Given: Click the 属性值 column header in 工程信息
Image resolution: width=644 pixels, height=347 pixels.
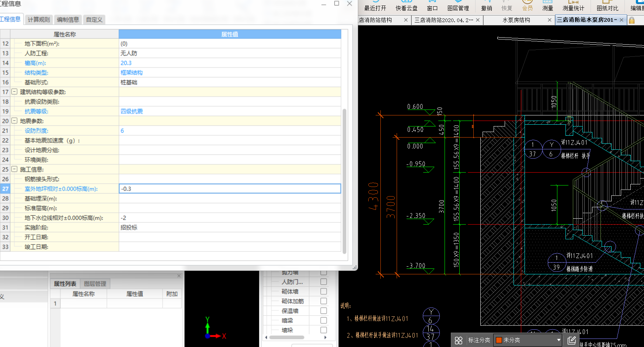Looking at the screenshot, I should pos(230,34).
